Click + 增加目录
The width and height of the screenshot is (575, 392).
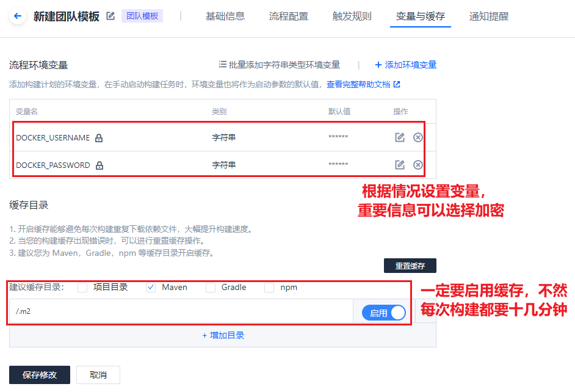pyautogui.click(x=223, y=335)
